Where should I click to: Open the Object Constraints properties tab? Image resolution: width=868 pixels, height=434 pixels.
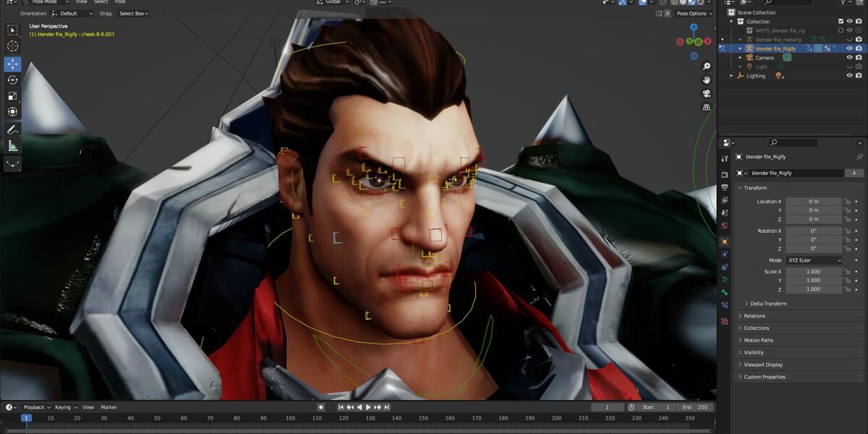(725, 268)
